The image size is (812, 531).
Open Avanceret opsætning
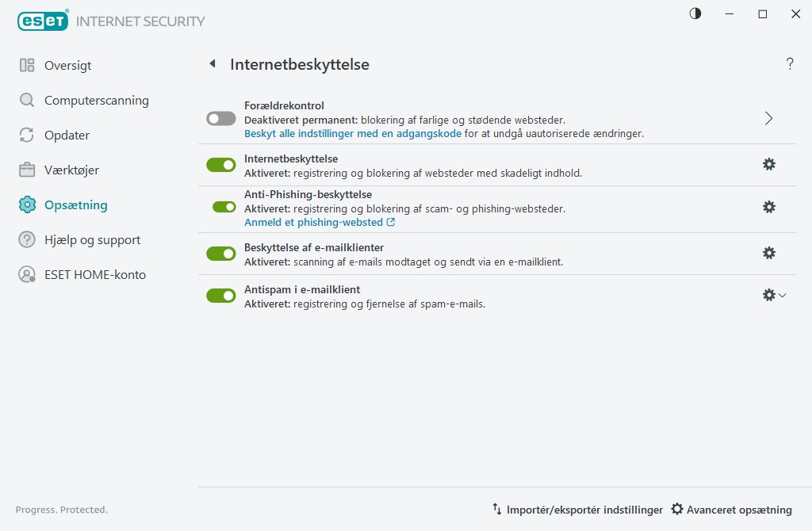click(x=731, y=510)
